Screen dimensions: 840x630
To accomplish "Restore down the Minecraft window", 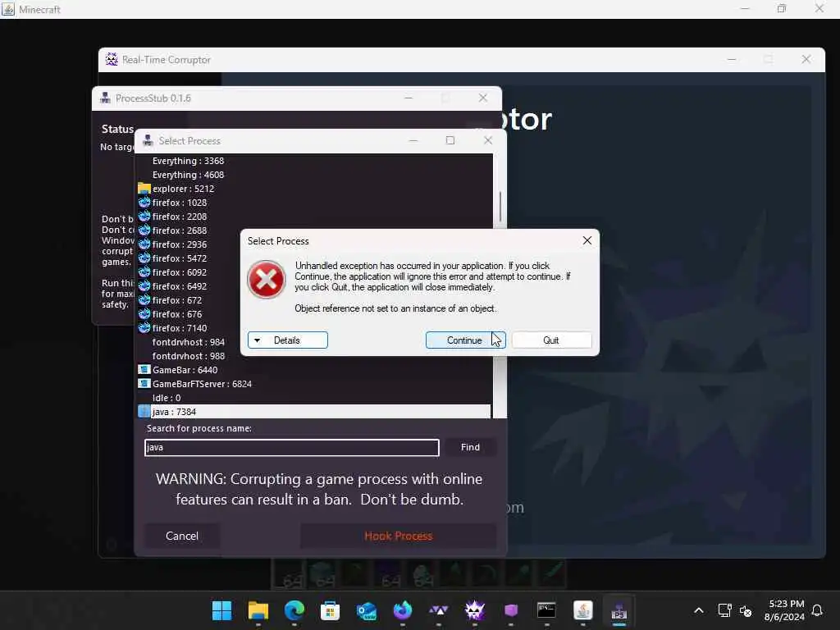I will [x=782, y=8].
